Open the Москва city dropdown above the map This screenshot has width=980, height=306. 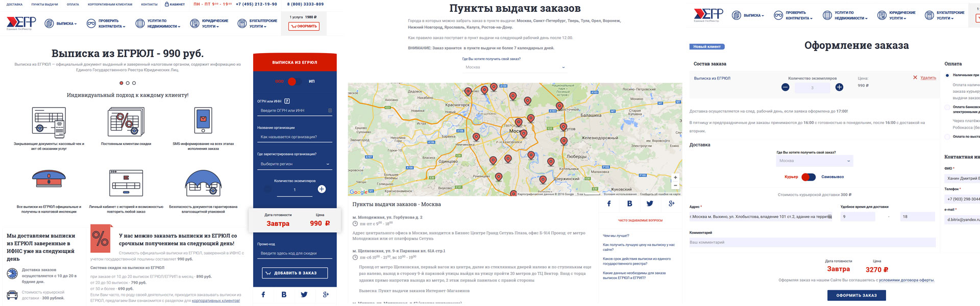[x=515, y=67]
